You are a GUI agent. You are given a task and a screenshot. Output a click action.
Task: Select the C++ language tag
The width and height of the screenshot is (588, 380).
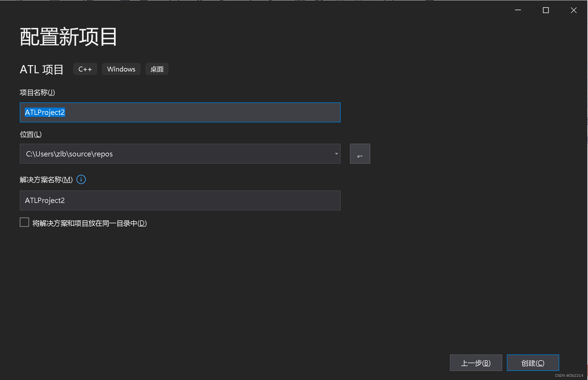click(x=85, y=69)
